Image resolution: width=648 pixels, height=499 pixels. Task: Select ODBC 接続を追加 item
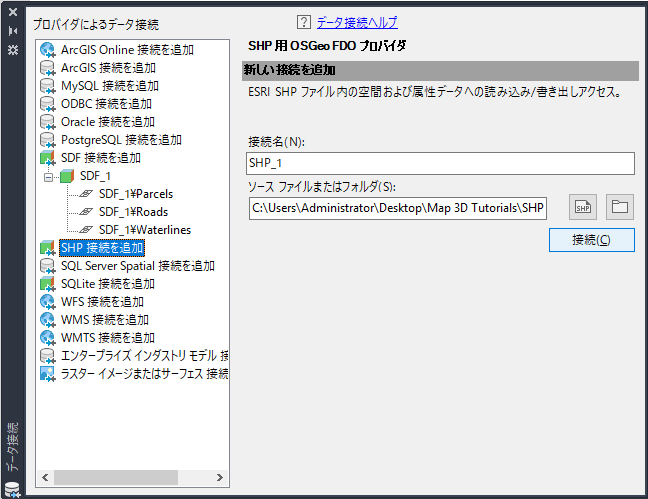pos(106,104)
